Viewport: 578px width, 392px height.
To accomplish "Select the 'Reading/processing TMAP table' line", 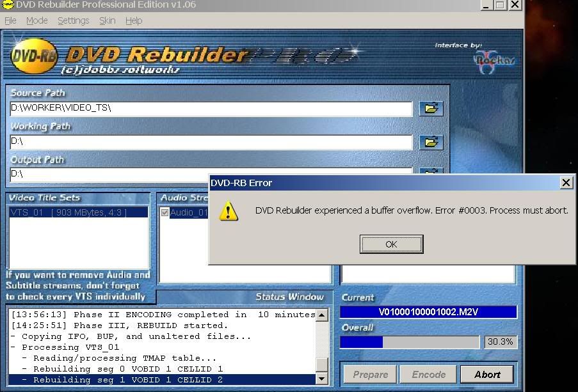I will (162, 358).
